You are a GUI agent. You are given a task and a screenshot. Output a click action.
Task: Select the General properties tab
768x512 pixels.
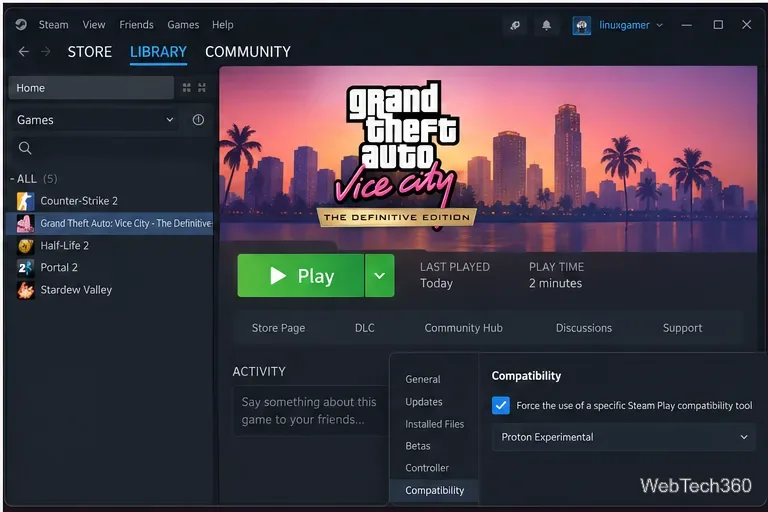coord(423,379)
